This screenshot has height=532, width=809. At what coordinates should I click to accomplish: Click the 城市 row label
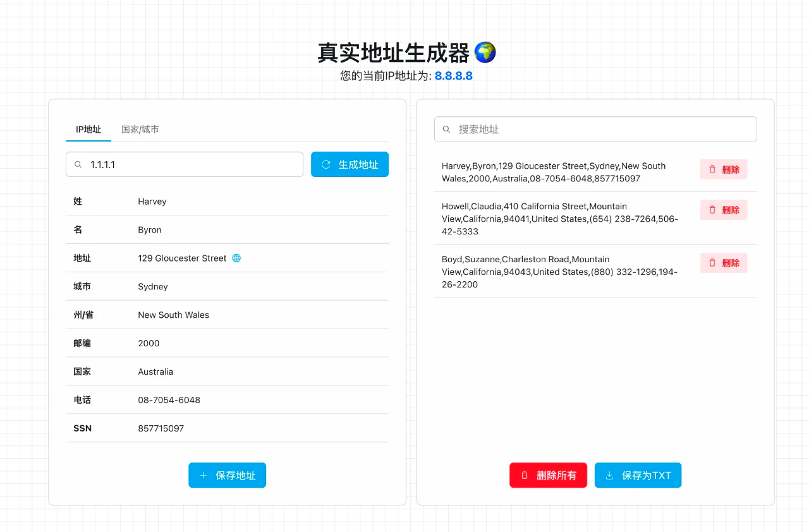point(82,287)
